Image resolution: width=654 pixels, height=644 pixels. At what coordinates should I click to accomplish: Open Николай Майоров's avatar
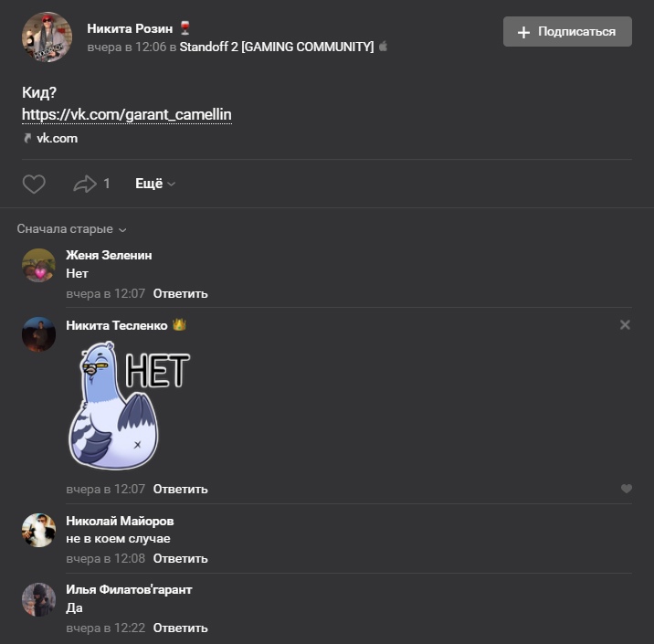38,530
